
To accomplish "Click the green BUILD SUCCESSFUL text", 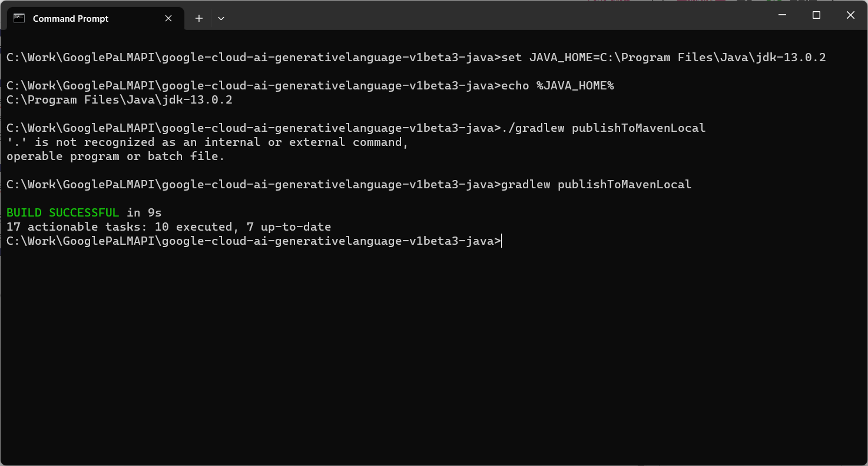I will (63, 212).
